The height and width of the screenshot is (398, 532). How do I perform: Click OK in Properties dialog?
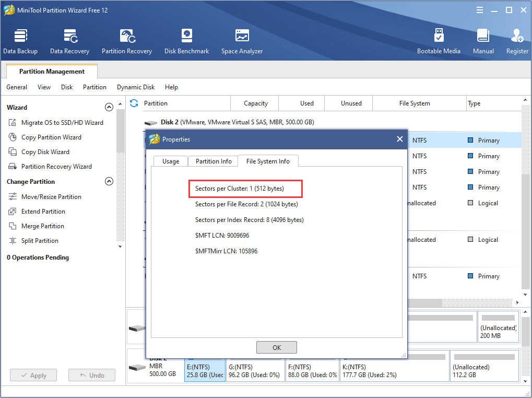click(277, 347)
